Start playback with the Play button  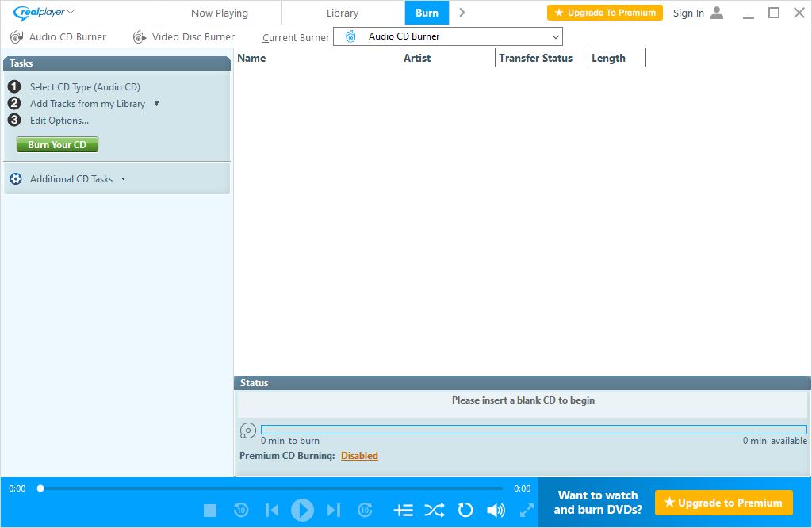[302, 510]
